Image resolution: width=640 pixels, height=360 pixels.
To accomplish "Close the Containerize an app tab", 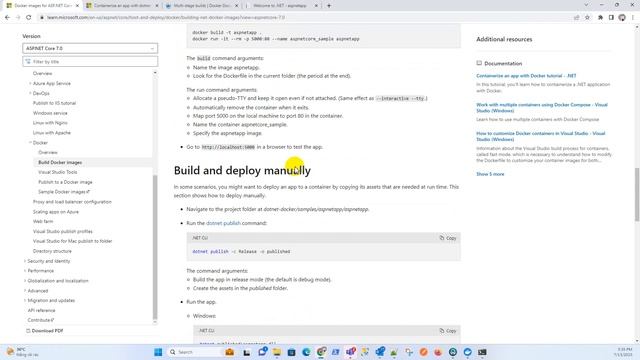I will 157,6.
